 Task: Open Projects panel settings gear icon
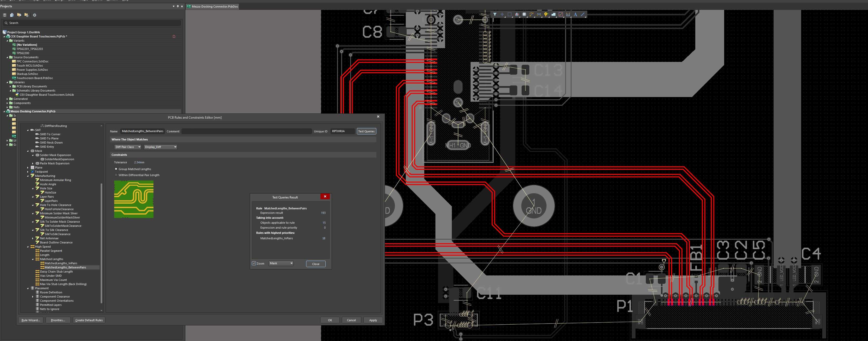[x=34, y=15]
